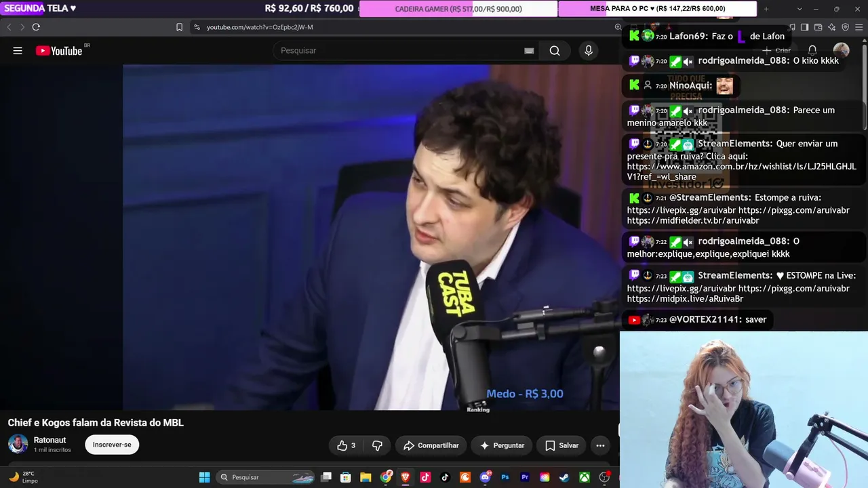Go forward with the browser forward arrow

click(22, 27)
